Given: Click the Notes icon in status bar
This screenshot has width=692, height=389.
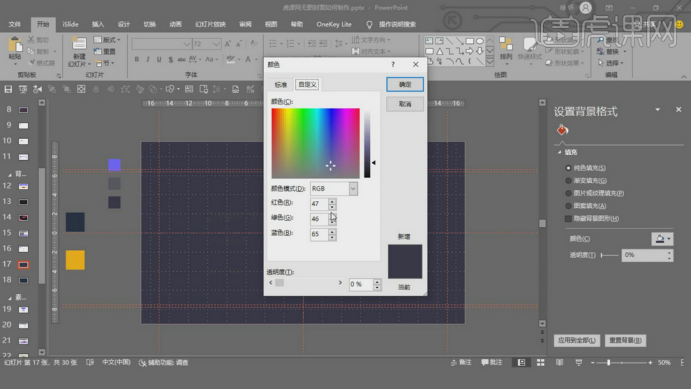Looking at the screenshot, I should click(461, 363).
